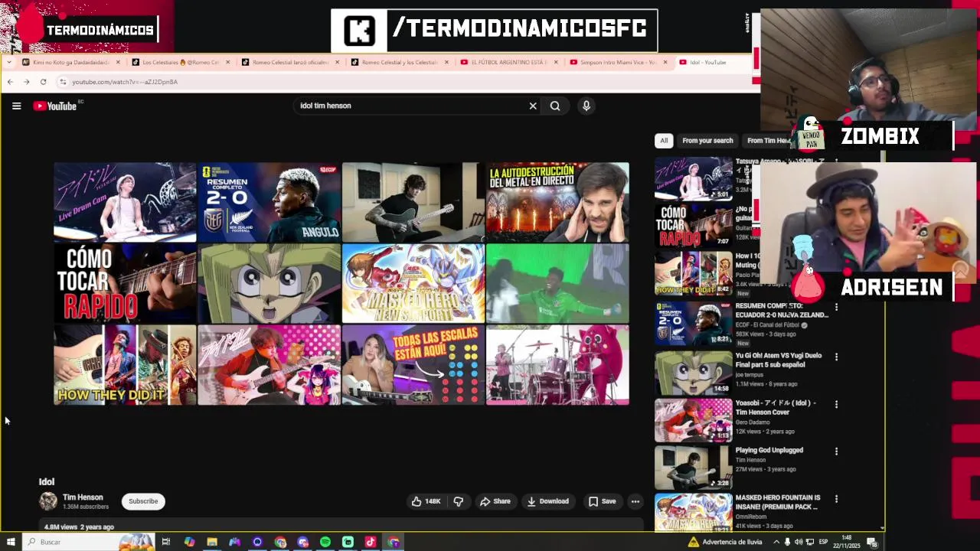Screen dimensions: 980x551
Task: Go back in the browser
Action: [x=10, y=82]
